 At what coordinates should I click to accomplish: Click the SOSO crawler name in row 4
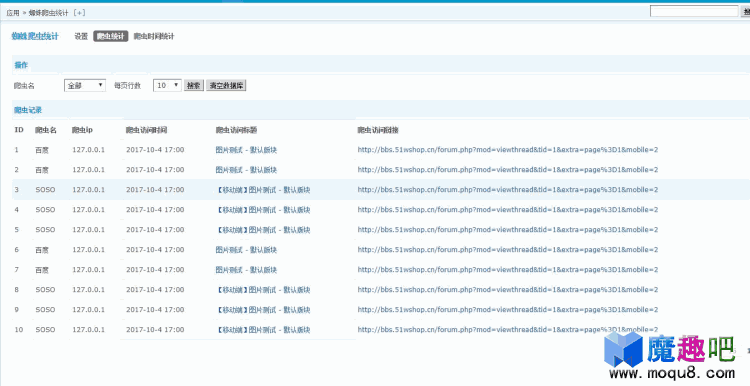point(45,210)
